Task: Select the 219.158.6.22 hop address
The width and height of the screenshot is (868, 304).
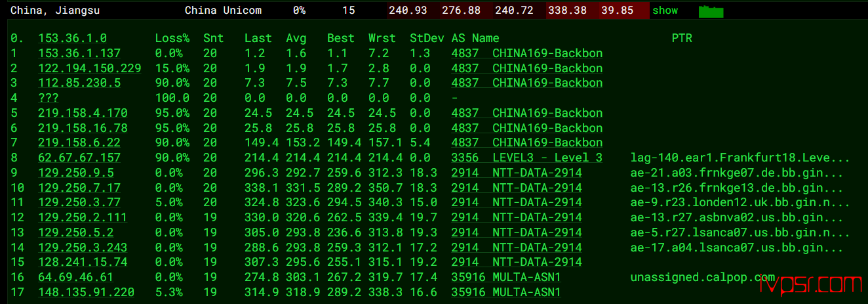Action: click(x=79, y=142)
